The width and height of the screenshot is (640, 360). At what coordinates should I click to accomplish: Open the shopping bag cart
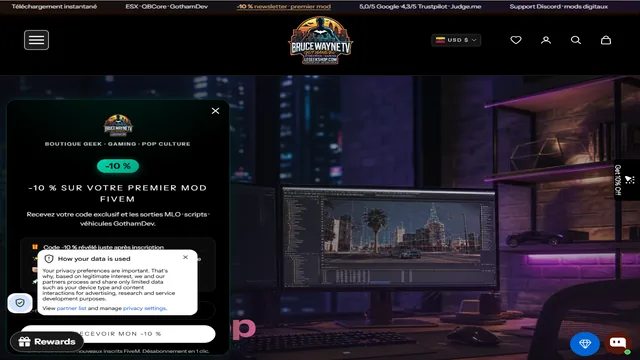tap(606, 40)
